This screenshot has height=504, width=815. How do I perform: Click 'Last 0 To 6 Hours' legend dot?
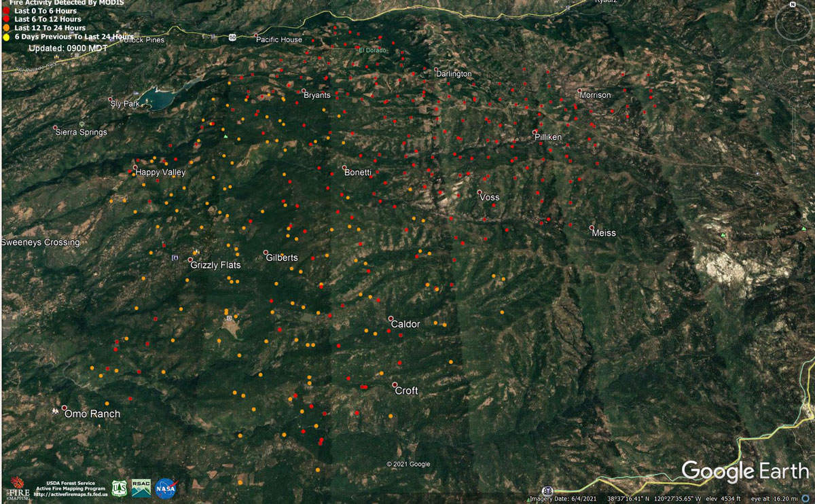pyautogui.click(x=6, y=12)
